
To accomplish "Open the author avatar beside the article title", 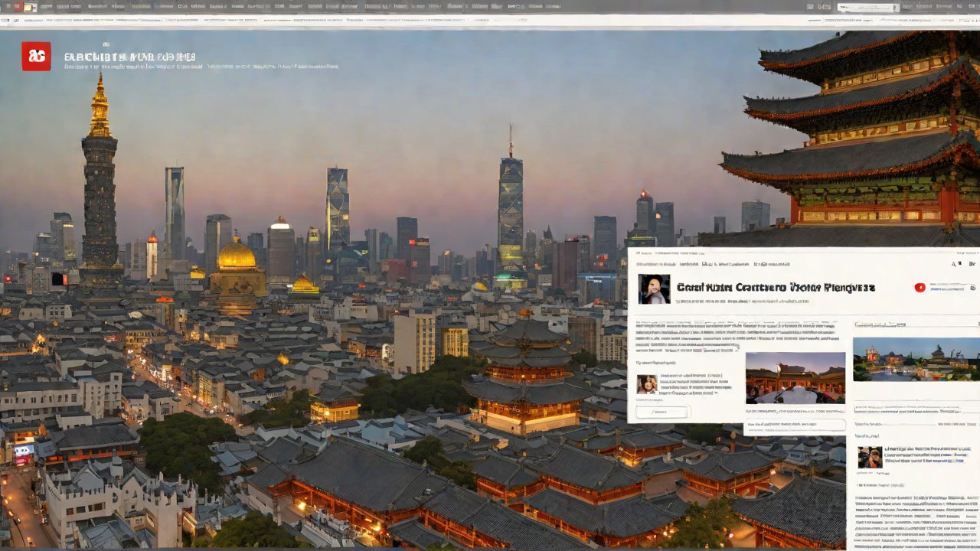I will [x=654, y=289].
